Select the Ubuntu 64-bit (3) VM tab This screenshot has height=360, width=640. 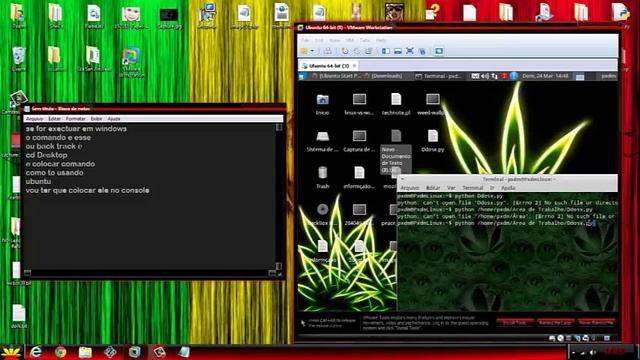(x=329, y=65)
